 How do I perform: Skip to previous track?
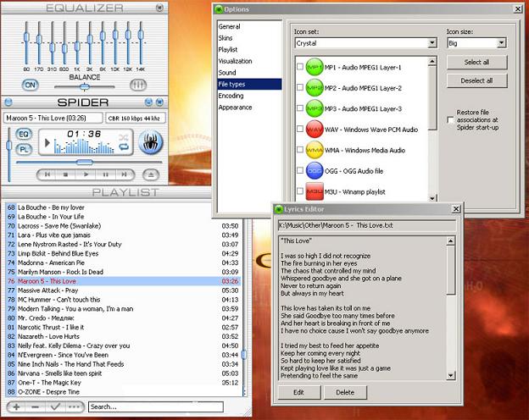pyautogui.click(x=47, y=174)
